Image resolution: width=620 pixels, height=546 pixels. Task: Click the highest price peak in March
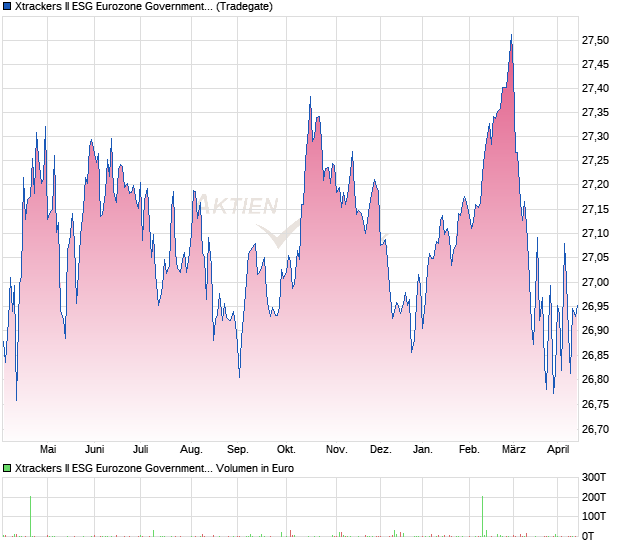511,37
